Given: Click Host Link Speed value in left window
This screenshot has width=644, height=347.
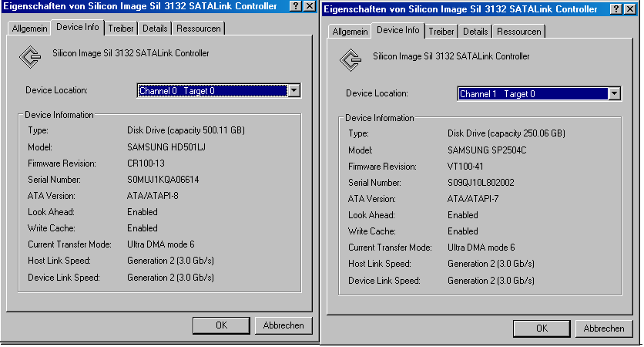Looking at the screenshot, I should coord(170,261).
